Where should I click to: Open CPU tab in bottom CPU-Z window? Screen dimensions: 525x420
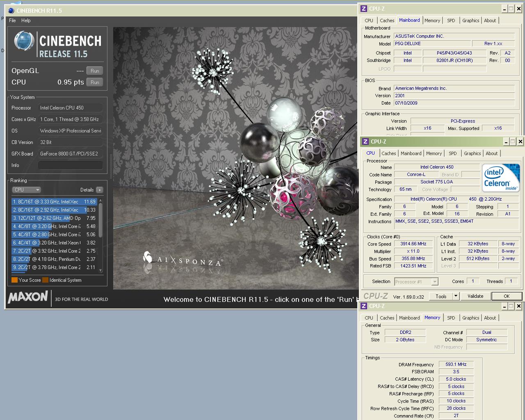click(369, 318)
